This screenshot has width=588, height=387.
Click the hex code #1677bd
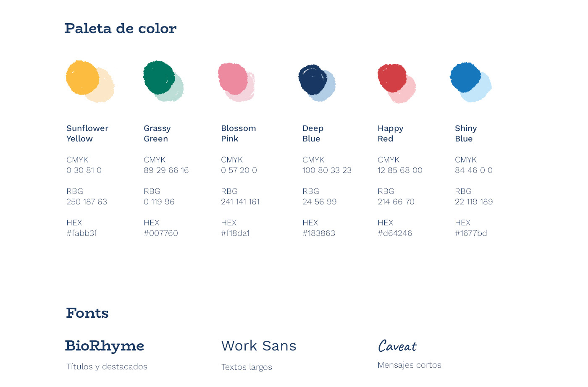[x=471, y=233]
